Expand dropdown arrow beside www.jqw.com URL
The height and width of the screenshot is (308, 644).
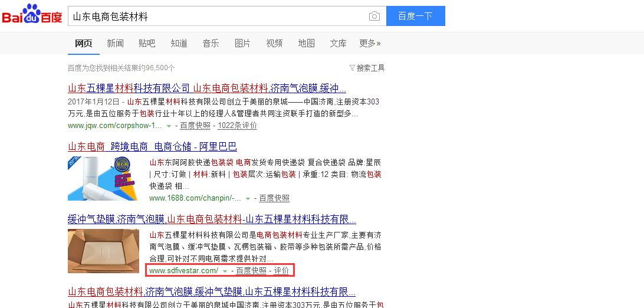[x=169, y=126]
